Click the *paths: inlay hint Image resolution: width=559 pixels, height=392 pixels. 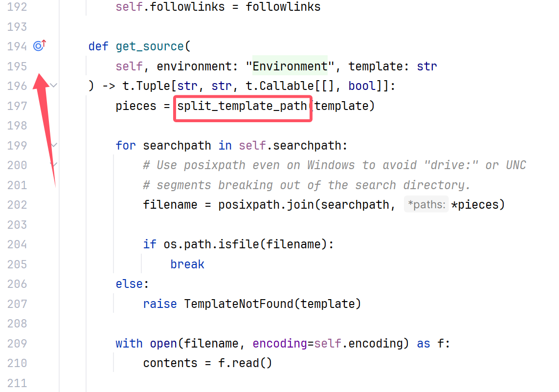426,204
